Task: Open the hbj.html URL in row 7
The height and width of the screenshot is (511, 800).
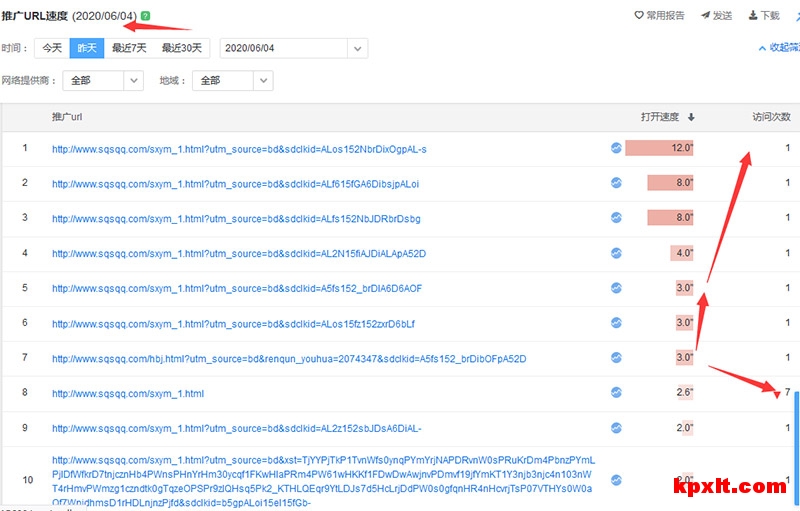Action: coord(289,358)
